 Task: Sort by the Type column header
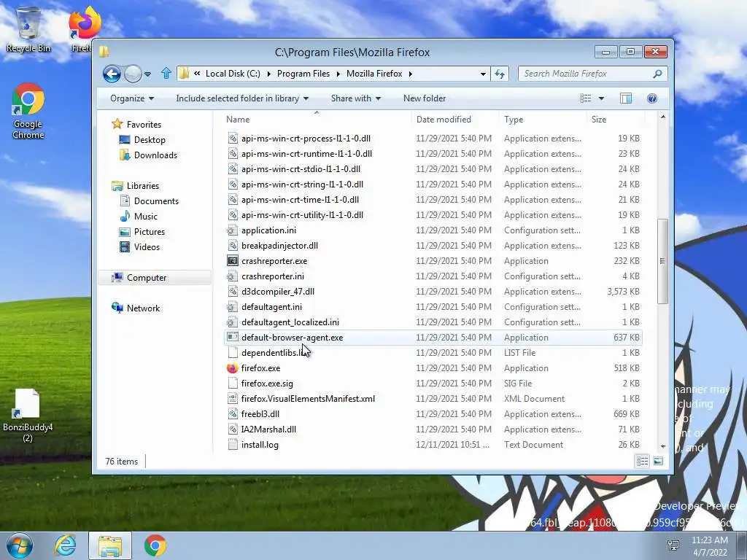click(514, 120)
